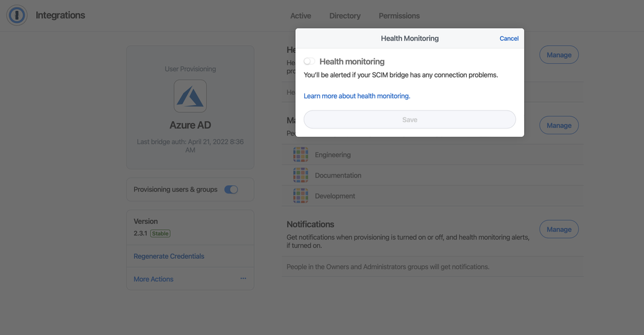The width and height of the screenshot is (644, 335).
Task: Click the Development group icon
Action: [300, 196]
